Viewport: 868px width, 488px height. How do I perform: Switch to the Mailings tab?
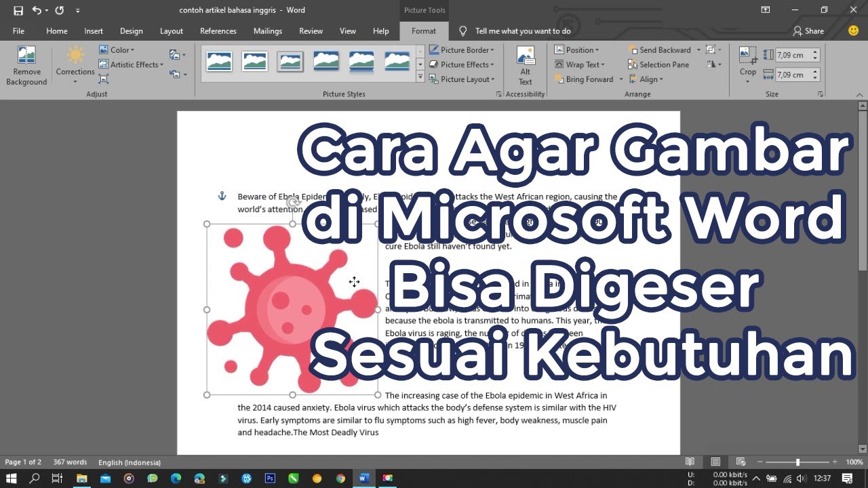click(268, 31)
